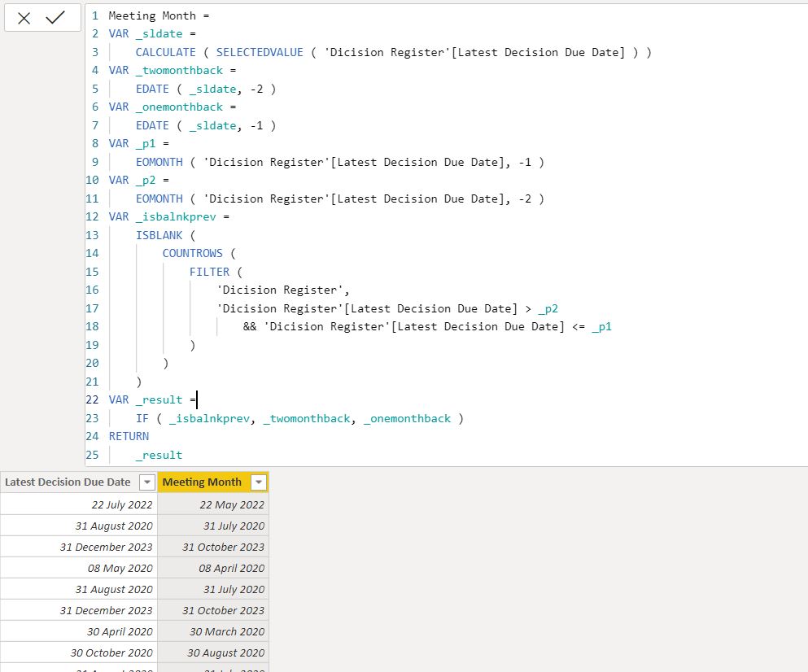Image resolution: width=808 pixels, height=672 pixels.
Task: Click EOMONTH on line 9
Action: coord(159,163)
